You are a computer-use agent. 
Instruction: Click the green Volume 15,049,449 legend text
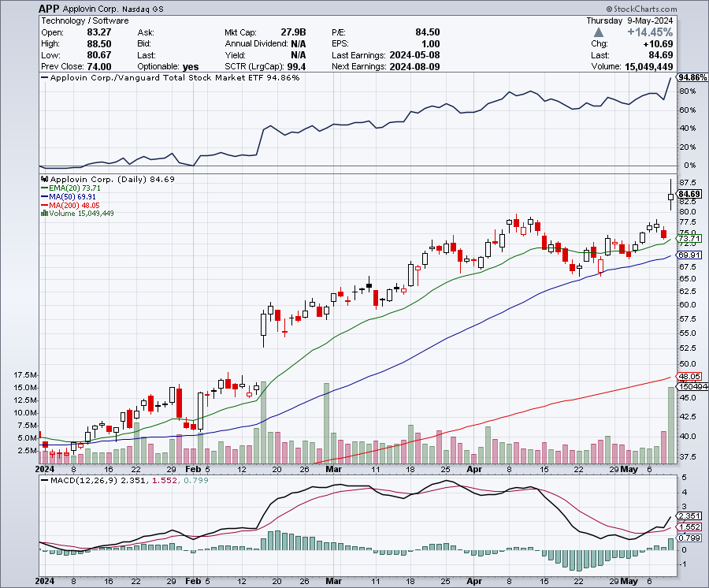[x=81, y=213]
